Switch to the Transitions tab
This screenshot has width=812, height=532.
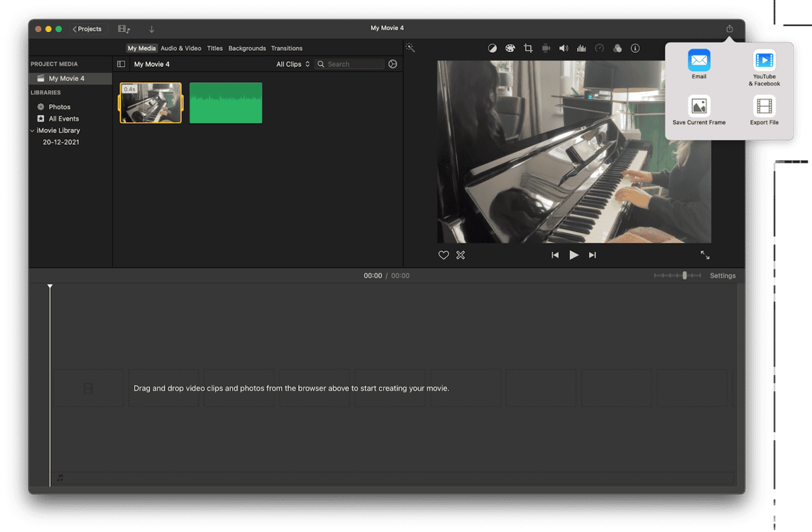(x=286, y=48)
